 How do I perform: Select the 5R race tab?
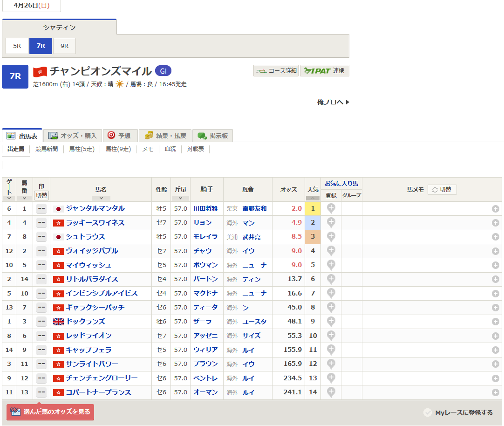point(17,46)
